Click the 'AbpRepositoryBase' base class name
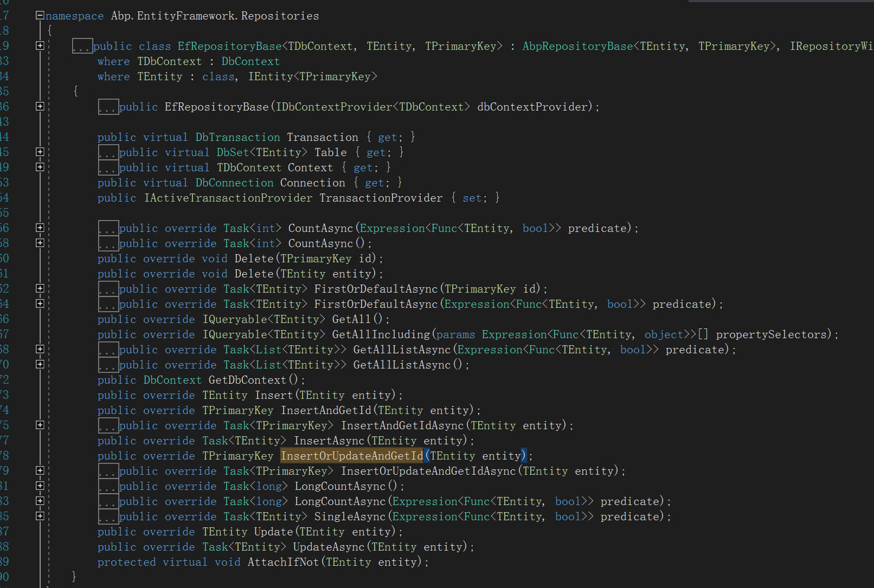Screen dimensions: 874x588 577,47
